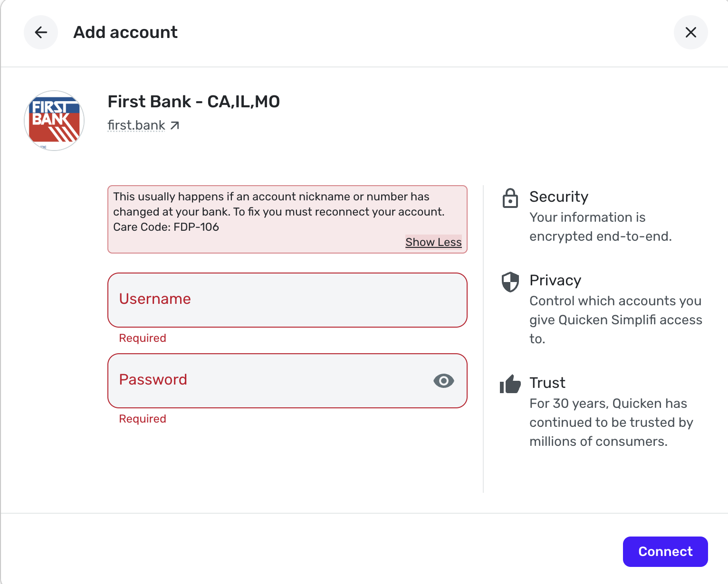Screen dimensions: 728x584
Task: Close the Add account dialog
Action: 690,32
